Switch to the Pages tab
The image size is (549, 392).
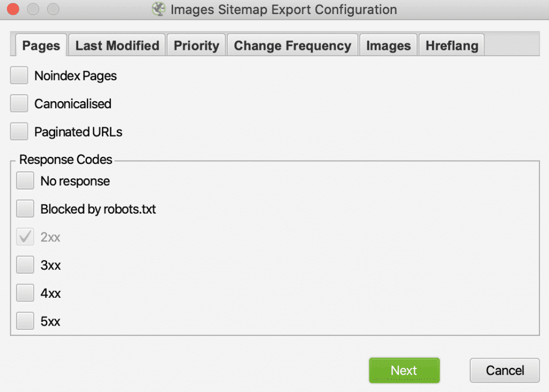[41, 46]
